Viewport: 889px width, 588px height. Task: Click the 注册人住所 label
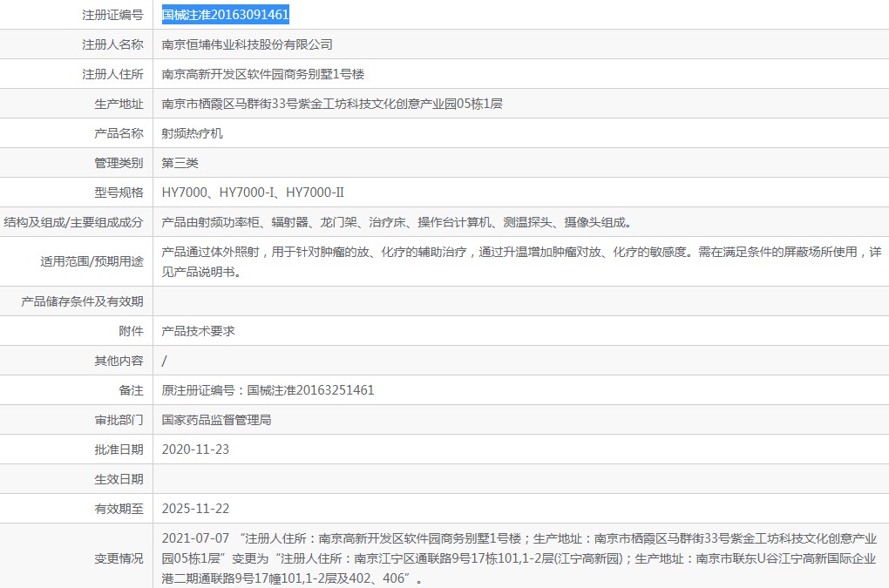(112, 74)
